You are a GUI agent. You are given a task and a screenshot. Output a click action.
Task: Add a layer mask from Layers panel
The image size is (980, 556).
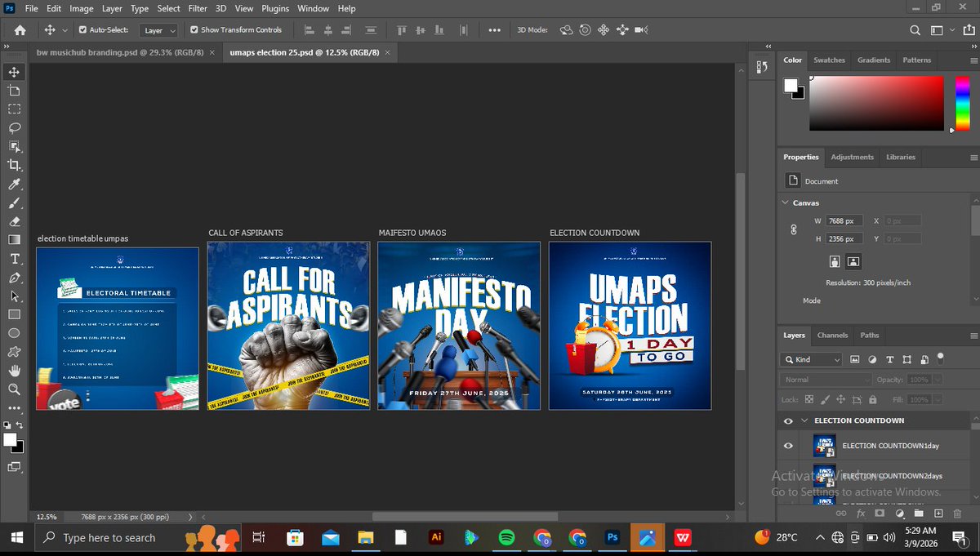880,514
